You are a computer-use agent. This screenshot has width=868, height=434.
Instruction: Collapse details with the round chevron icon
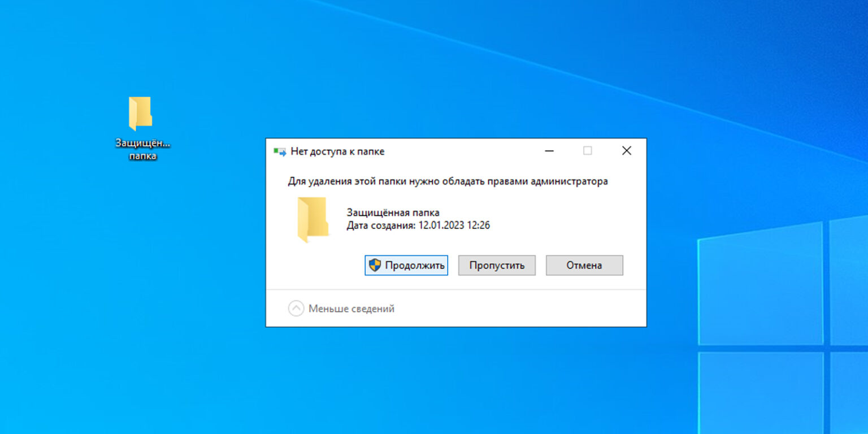pyautogui.click(x=296, y=309)
